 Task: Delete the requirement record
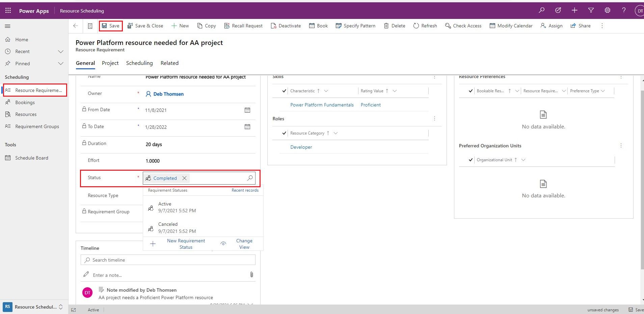coord(395,26)
